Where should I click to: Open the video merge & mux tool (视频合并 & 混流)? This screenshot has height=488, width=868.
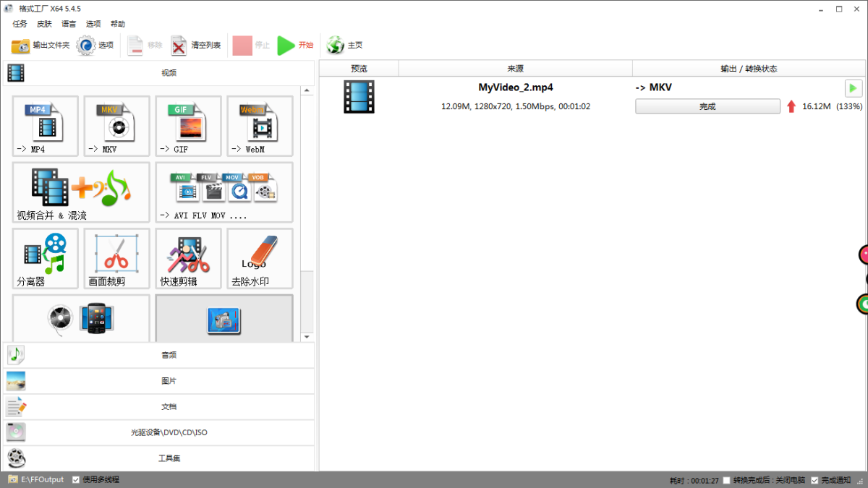(x=81, y=192)
